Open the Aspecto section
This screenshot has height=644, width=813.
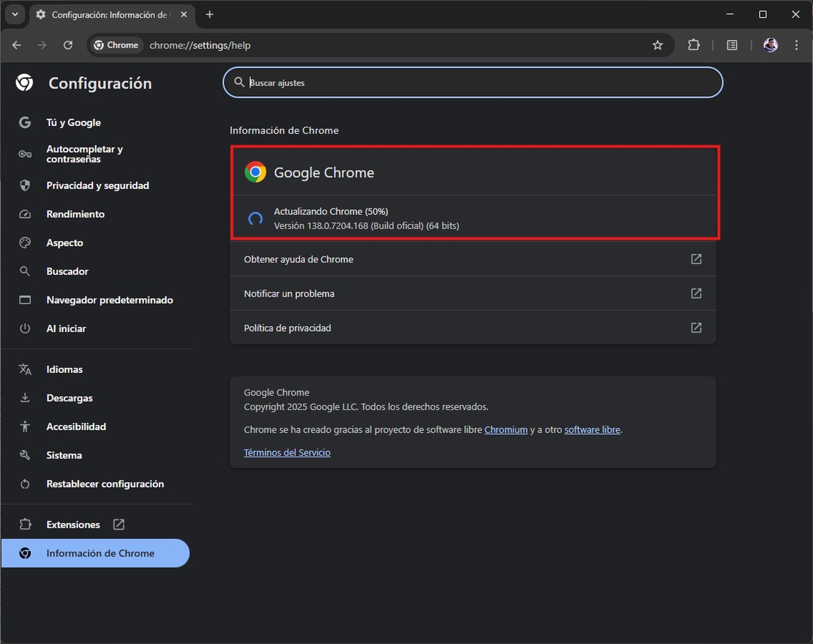(x=96, y=243)
